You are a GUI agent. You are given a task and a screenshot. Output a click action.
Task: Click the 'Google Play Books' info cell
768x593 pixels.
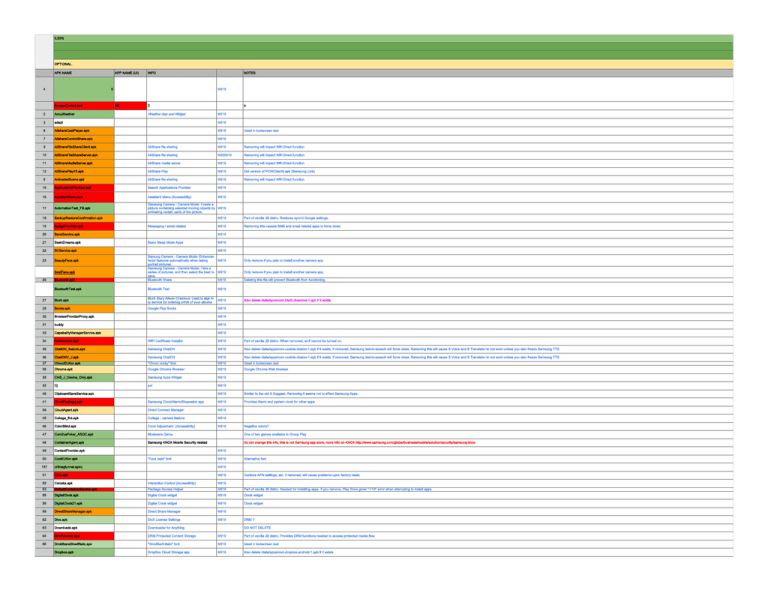coord(181,308)
